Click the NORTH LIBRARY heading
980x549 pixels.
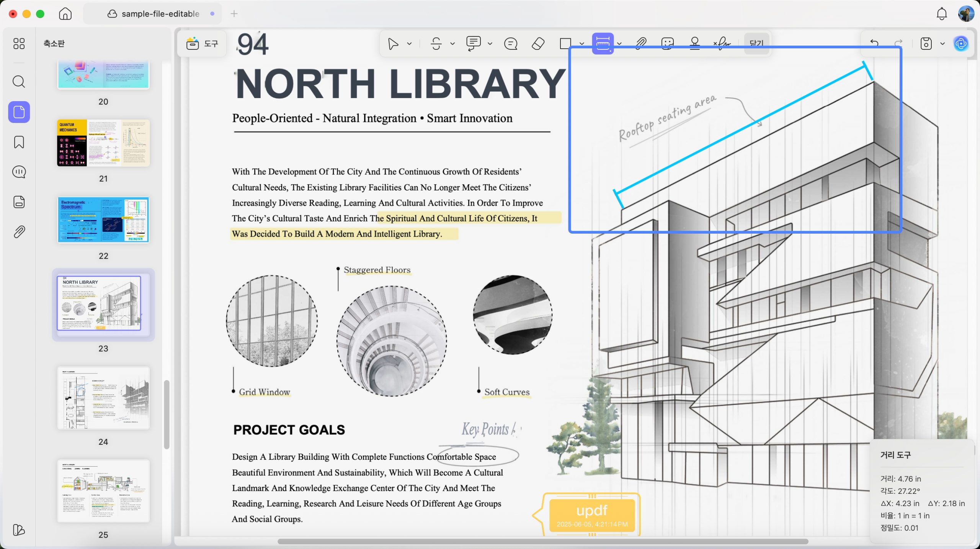tap(400, 84)
